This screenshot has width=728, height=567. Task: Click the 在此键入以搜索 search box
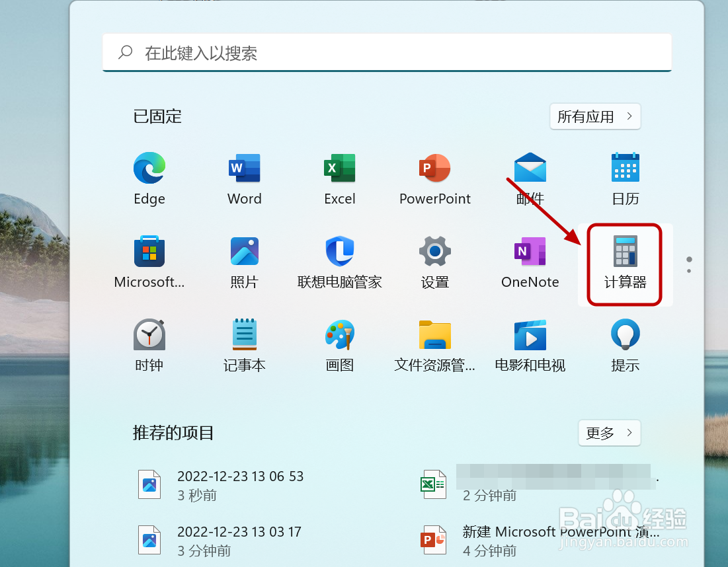(x=387, y=52)
